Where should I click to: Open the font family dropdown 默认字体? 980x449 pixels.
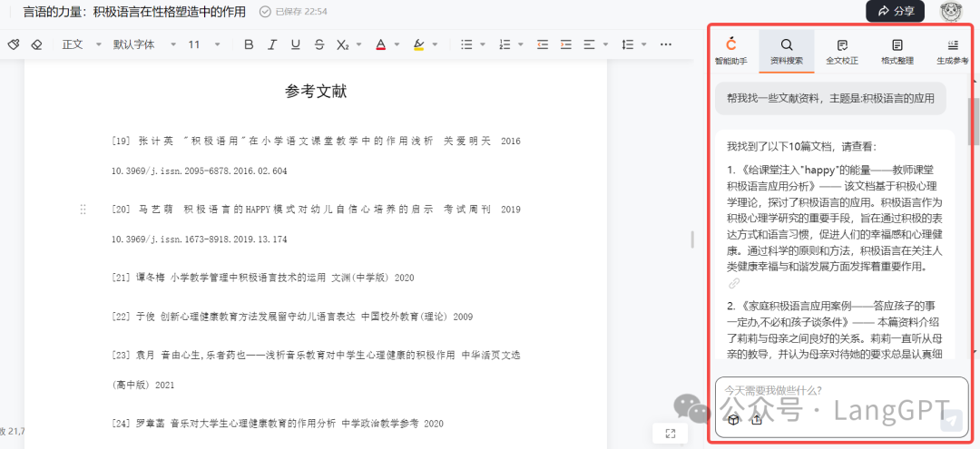click(x=144, y=44)
